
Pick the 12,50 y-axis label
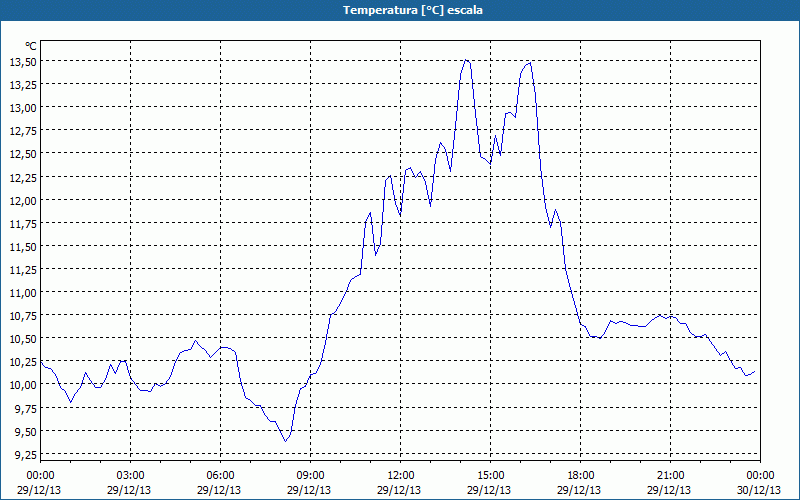point(23,154)
